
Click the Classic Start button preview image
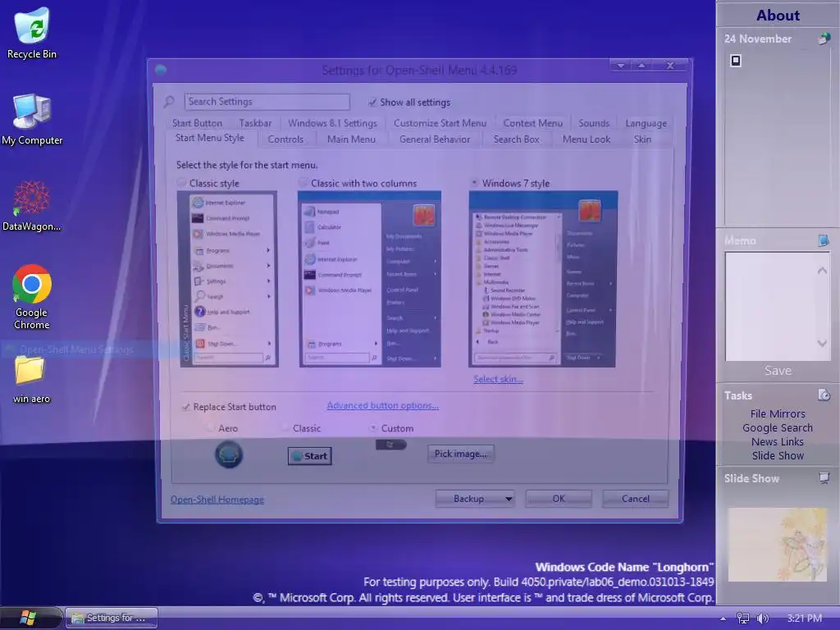[309, 456]
